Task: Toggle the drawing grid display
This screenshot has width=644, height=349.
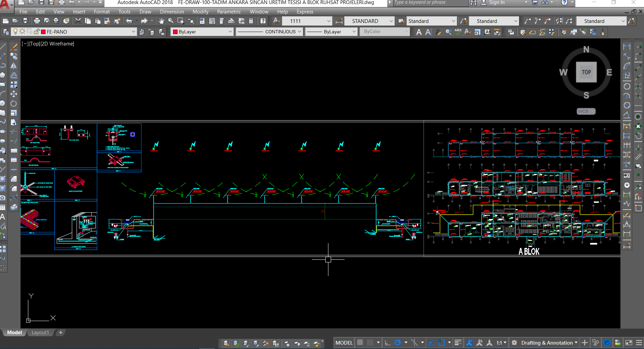Action: [x=360, y=343]
